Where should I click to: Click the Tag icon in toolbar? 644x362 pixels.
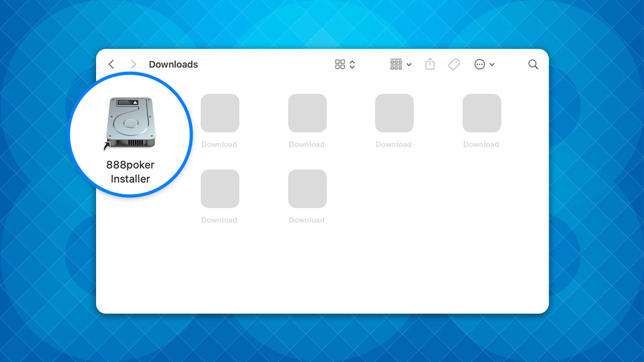click(x=454, y=64)
